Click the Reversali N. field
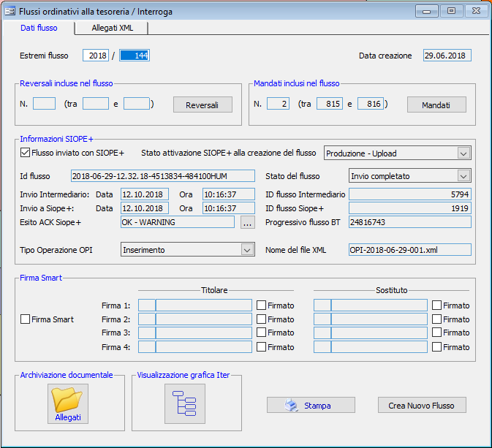492x448 pixels. 45,104
